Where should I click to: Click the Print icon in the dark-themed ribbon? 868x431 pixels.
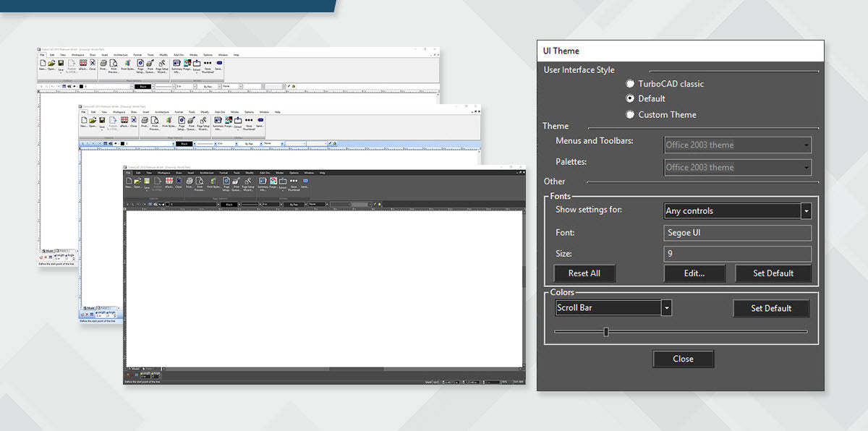(x=190, y=181)
